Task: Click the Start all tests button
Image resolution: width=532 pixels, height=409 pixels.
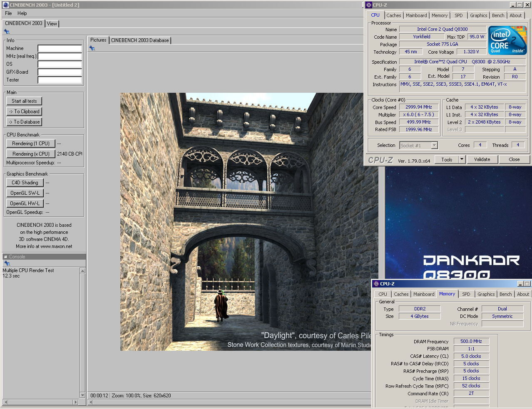Action: 24,101
